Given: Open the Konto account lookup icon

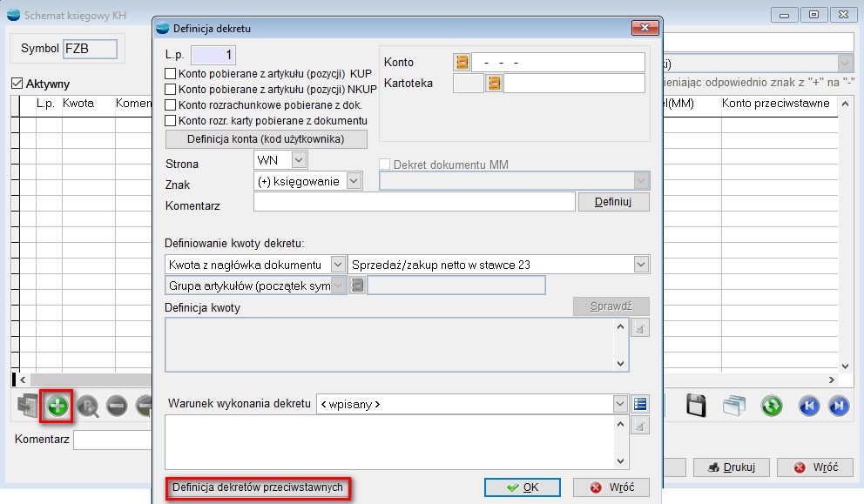Looking at the screenshot, I should coord(462,62).
